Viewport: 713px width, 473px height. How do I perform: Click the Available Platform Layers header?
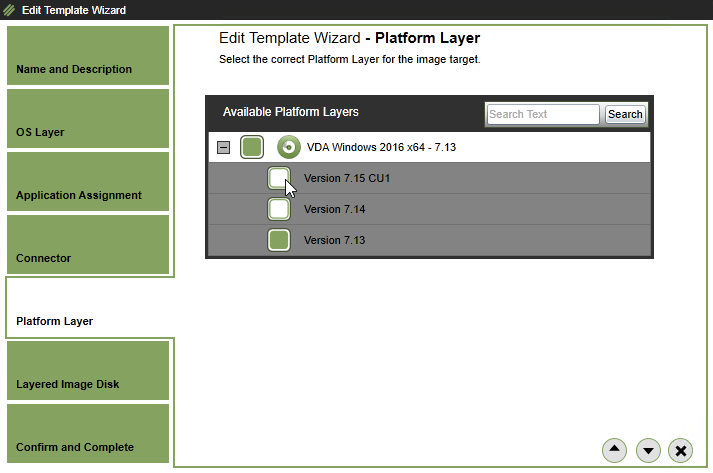click(291, 112)
